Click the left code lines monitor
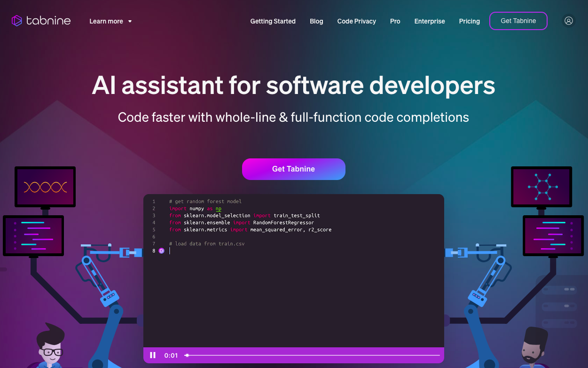The height and width of the screenshot is (368, 588). point(33,235)
